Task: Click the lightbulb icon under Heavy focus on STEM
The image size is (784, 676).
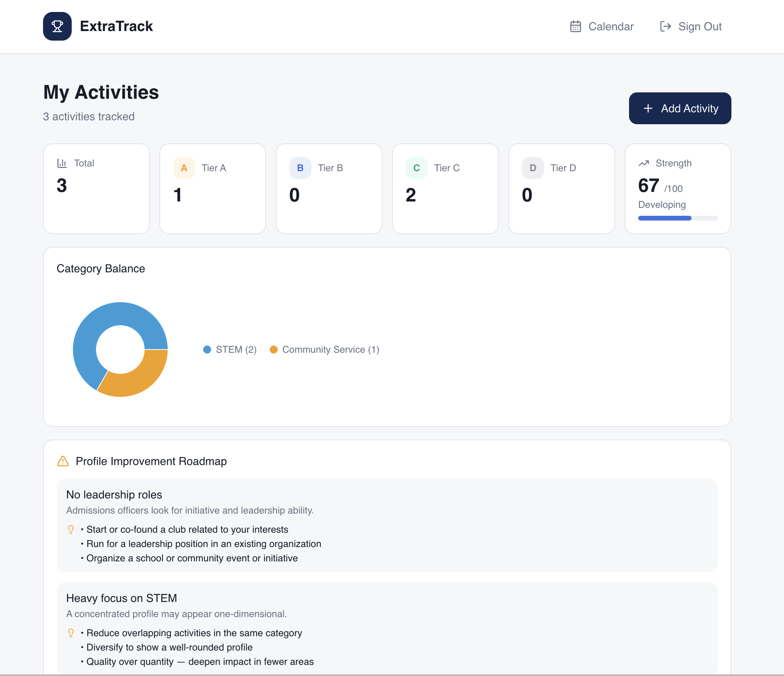Action: click(x=71, y=633)
